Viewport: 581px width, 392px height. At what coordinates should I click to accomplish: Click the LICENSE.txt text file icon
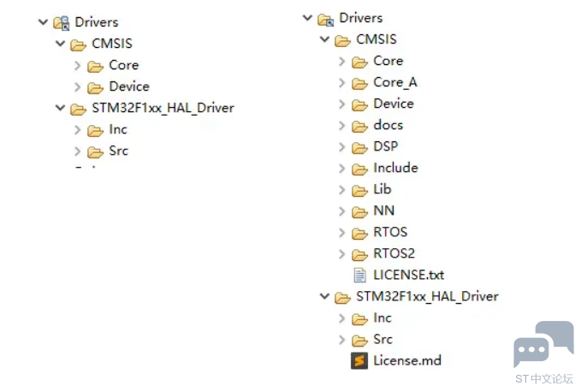click(359, 276)
